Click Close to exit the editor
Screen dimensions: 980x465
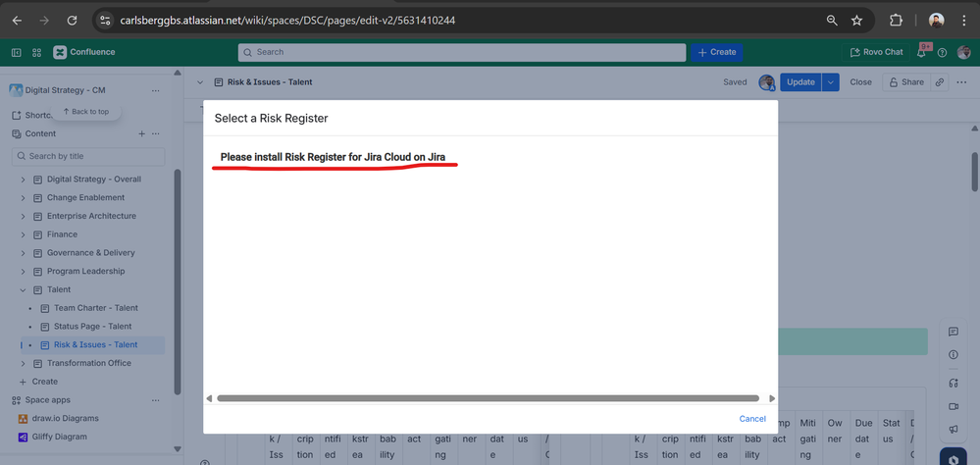860,81
